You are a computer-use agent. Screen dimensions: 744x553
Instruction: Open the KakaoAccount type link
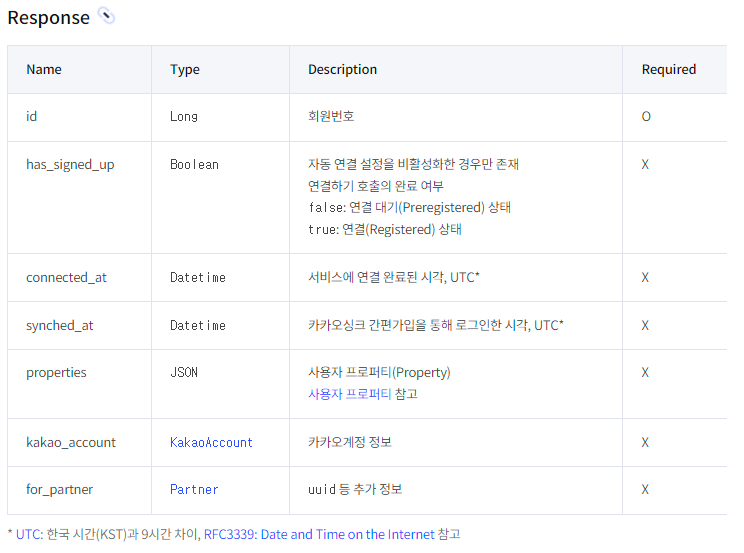tap(211, 442)
